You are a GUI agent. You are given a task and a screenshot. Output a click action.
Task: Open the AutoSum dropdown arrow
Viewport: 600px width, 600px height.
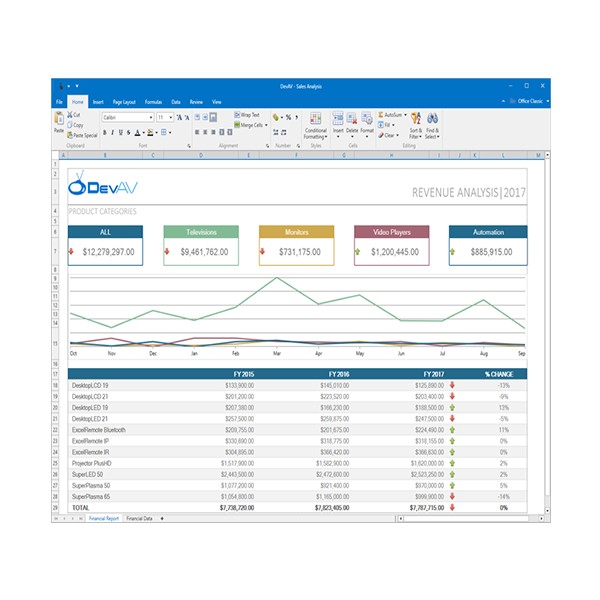click(406, 115)
